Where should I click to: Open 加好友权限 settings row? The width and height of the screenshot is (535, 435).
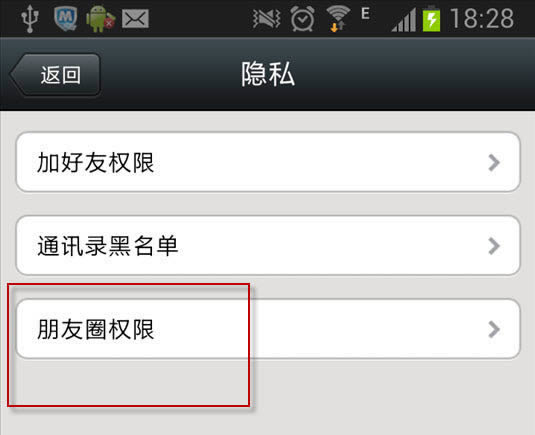[268, 162]
